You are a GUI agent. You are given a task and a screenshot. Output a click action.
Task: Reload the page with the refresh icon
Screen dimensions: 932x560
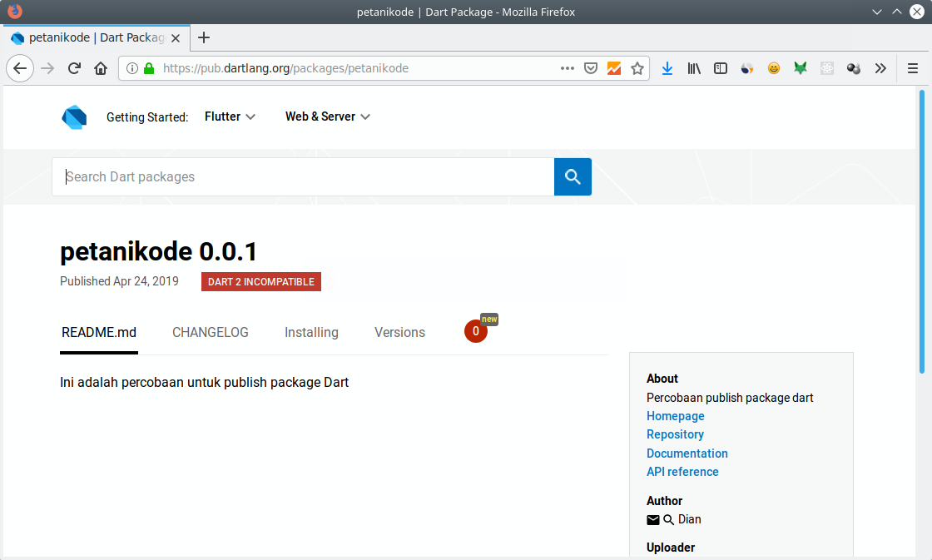(74, 68)
